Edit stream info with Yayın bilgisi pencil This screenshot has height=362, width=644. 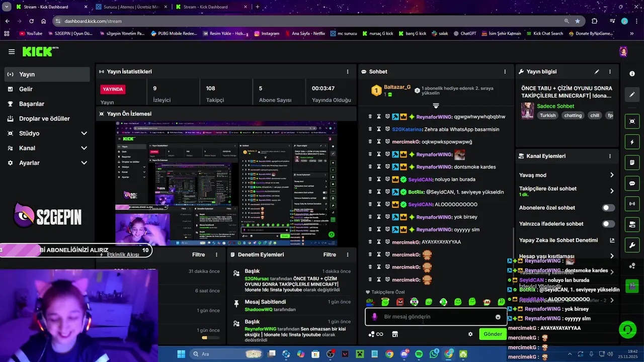[597, 71]
